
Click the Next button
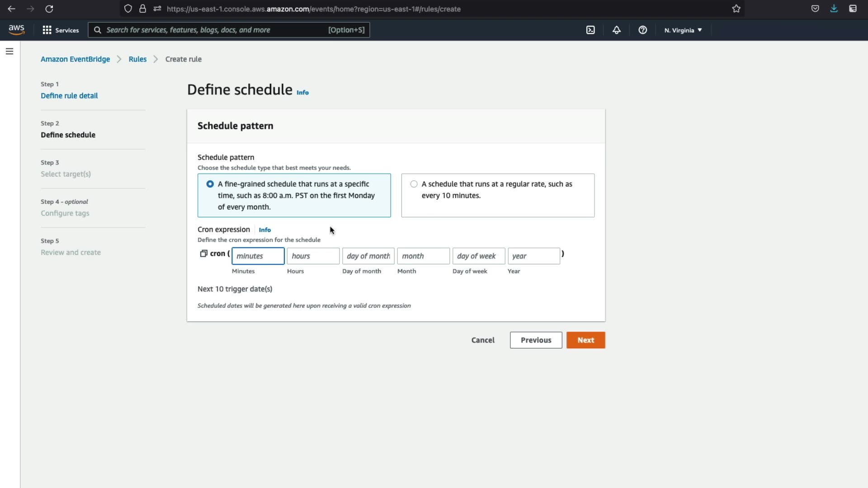point(585,340)
